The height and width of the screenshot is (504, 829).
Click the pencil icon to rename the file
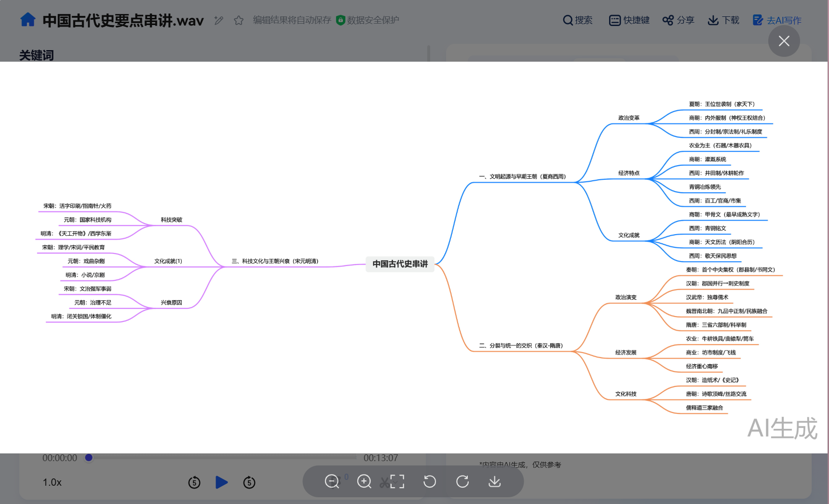click(218, 20)
